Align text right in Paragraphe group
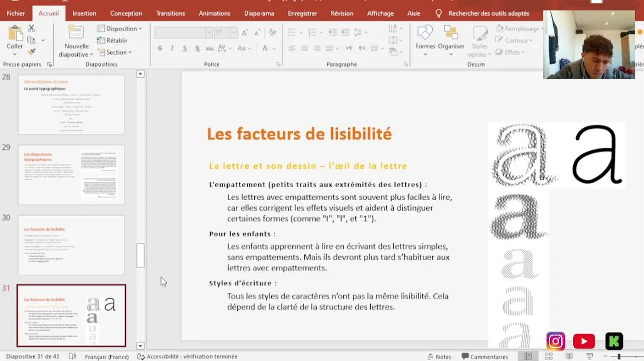Screen dimensions: 644x361 (x=317, y=49)
